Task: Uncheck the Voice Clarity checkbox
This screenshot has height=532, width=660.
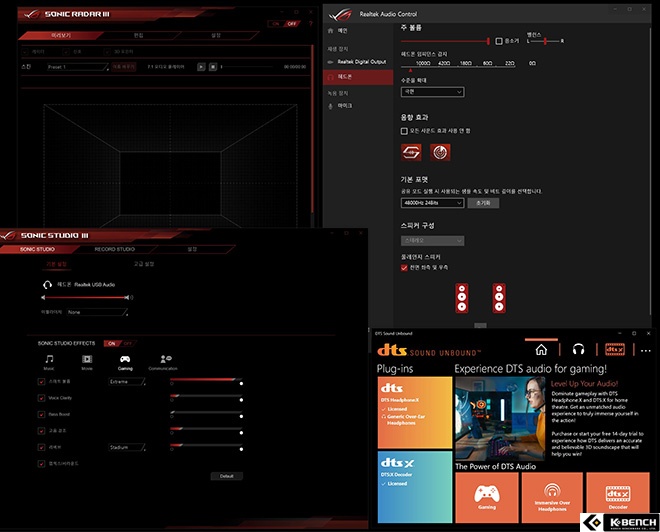Action: click(41, 398)
